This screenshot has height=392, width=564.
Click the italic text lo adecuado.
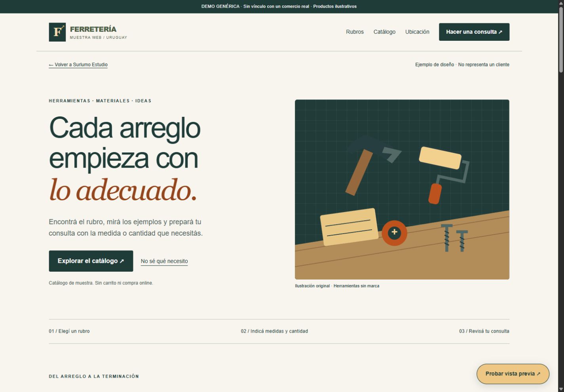[x=123, y=190]
